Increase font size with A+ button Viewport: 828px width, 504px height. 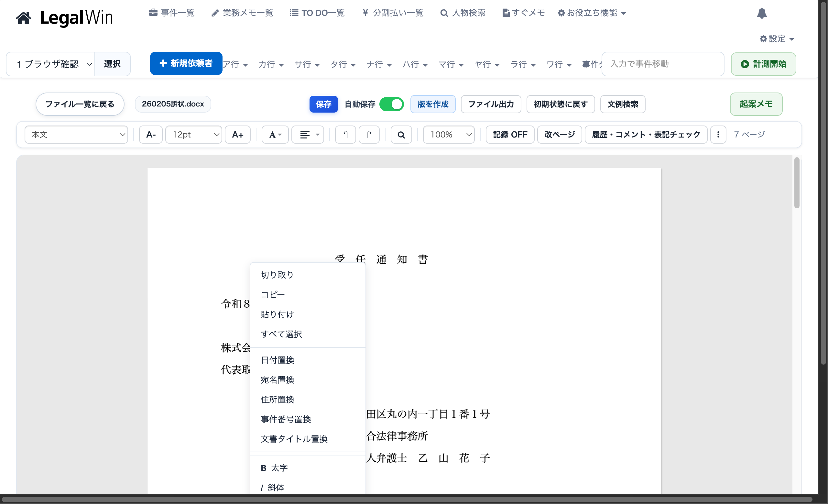[x=238, y=135]
